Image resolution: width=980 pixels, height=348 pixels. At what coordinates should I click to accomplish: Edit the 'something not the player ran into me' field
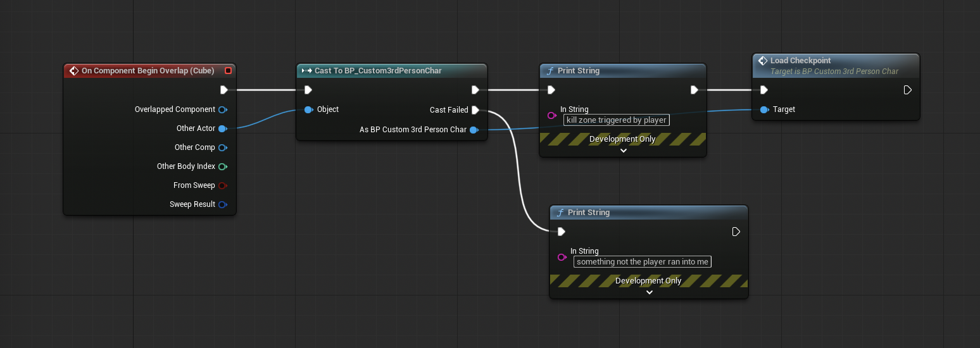point(643,261)
